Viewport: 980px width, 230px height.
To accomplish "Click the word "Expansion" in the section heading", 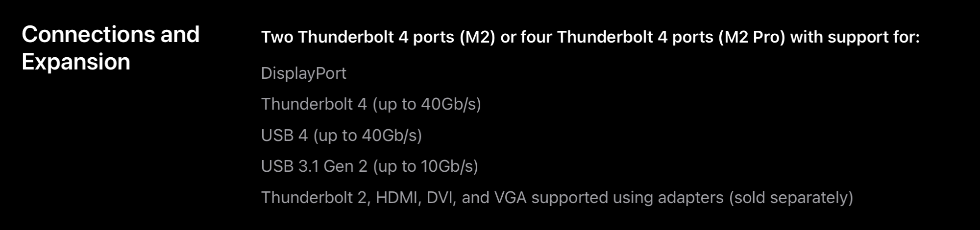I will coord(76,63).
